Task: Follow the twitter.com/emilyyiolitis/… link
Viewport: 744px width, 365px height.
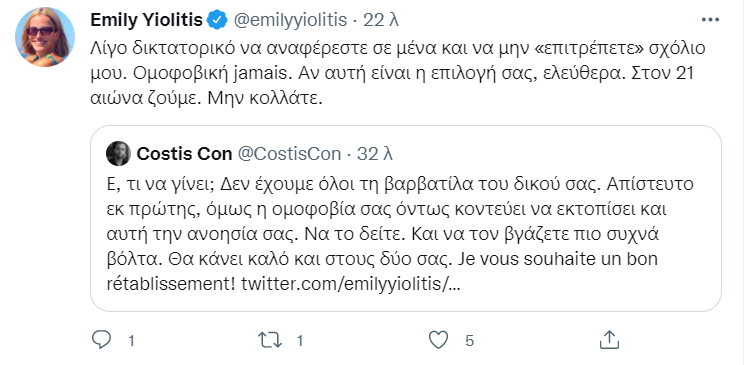Action: pyautogui.click(x=351, y=284)
